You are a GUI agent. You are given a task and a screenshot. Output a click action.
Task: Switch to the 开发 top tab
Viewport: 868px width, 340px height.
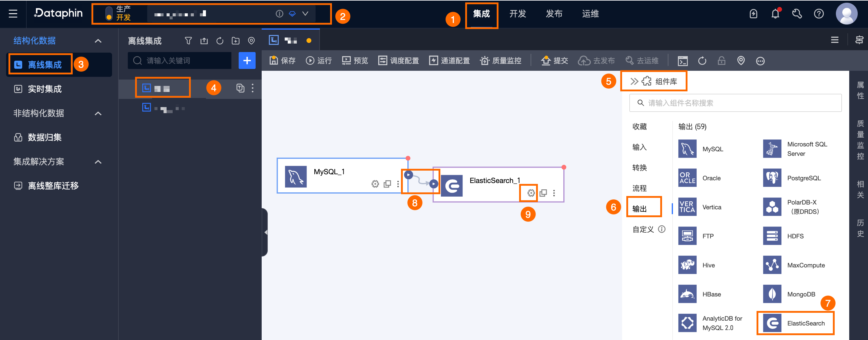[x=518, y=14]
